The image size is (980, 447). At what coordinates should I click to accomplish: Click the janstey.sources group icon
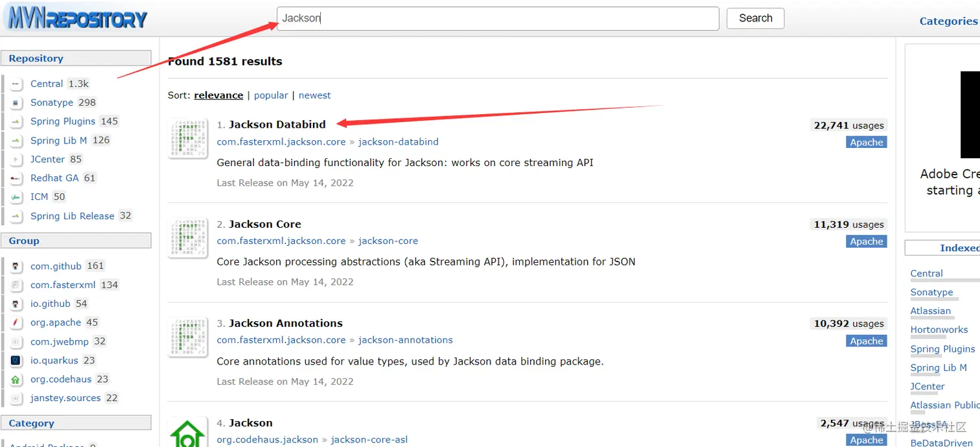point(16,398)
